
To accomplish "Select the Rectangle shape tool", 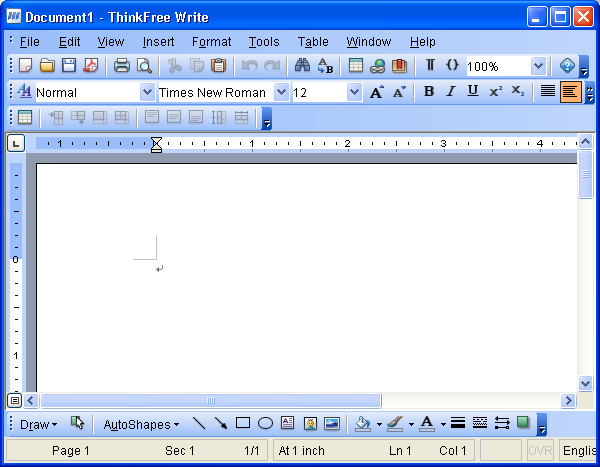I will point(243,423).
